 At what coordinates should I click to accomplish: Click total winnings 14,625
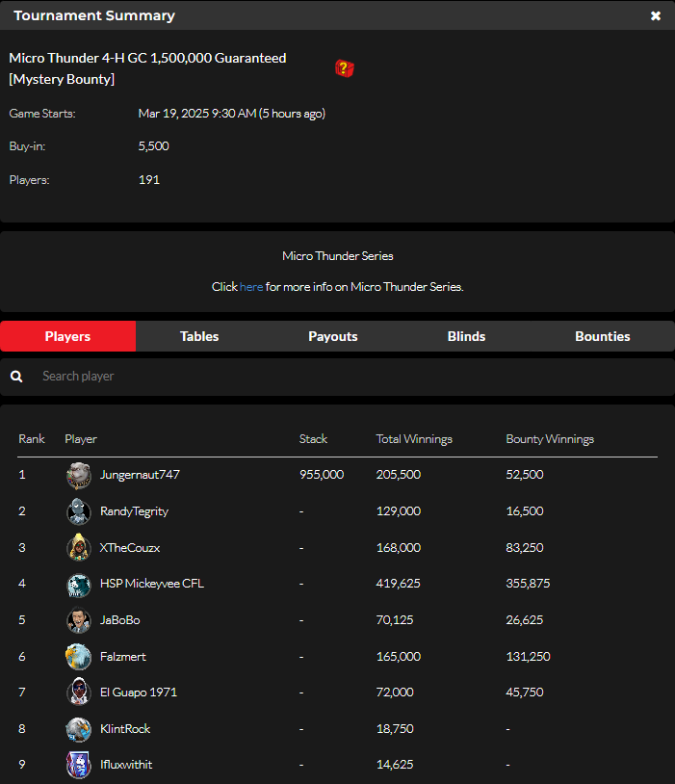click(x=395, y=765)
